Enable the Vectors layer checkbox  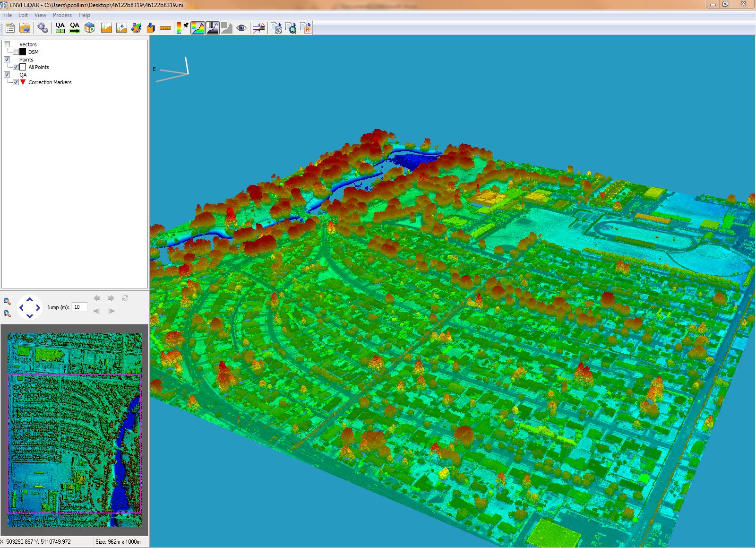7,44
